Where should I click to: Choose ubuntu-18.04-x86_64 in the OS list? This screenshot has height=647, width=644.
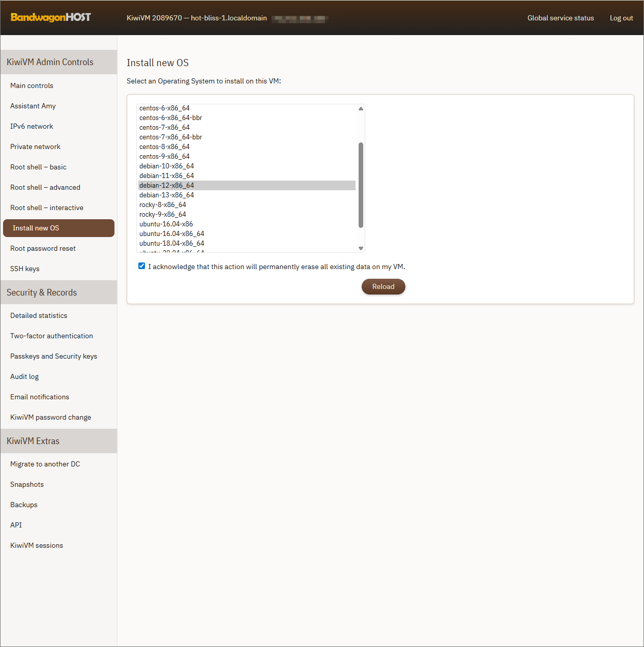click(x=171, y=244)
